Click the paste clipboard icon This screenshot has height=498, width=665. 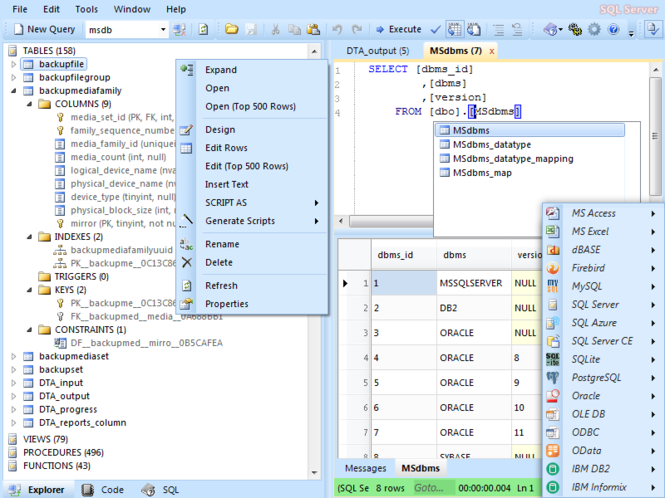tap(313, 29)
